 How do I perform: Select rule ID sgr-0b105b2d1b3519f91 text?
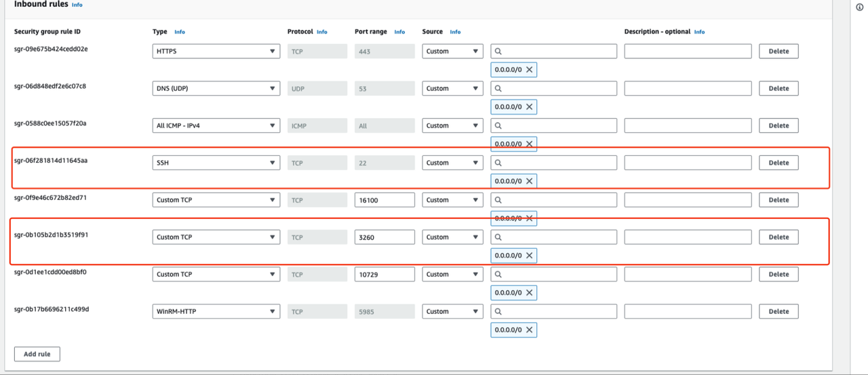52,235
